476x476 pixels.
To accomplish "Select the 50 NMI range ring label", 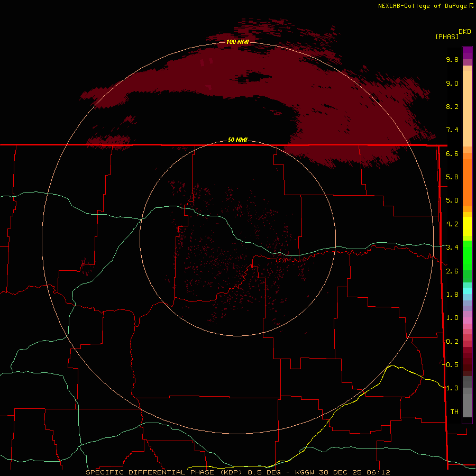I will [x=237, y=140].
